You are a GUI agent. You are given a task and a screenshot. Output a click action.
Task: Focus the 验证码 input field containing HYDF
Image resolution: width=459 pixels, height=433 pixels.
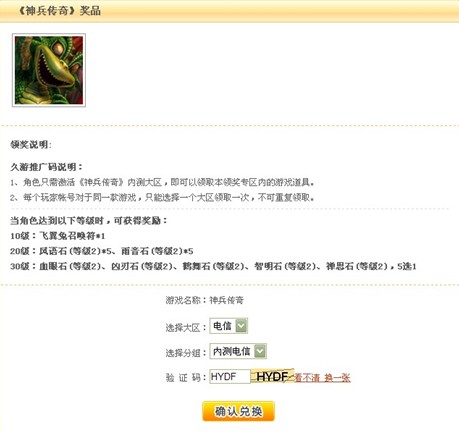pyautogui.click(x=230, y=377)
